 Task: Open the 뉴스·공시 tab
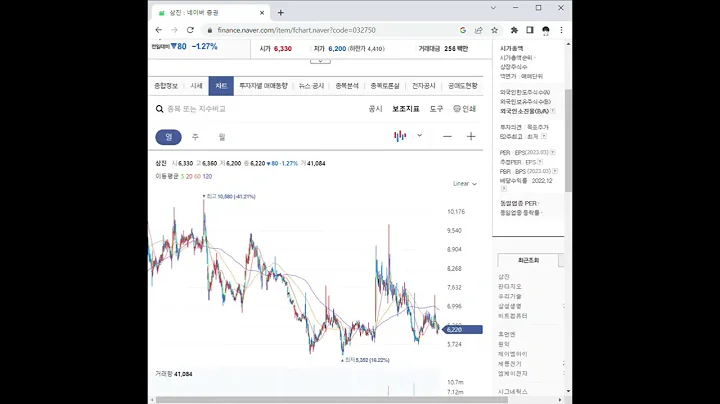[x=311, y=86]
